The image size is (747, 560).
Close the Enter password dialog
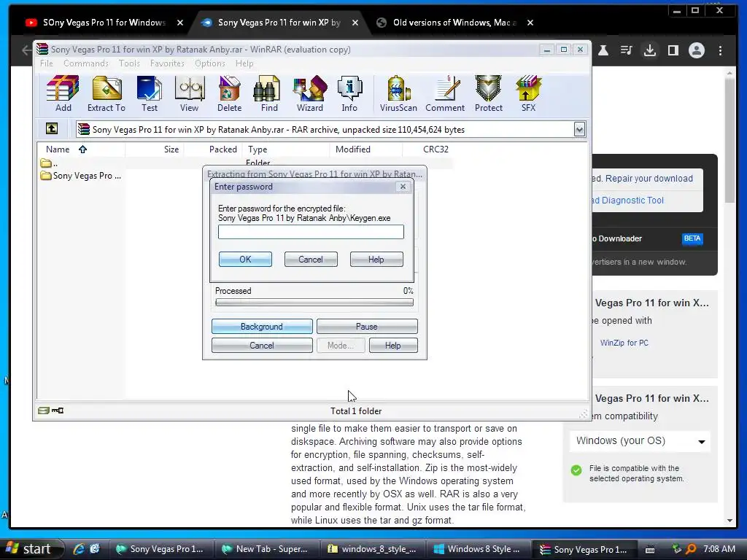[403, 186]
